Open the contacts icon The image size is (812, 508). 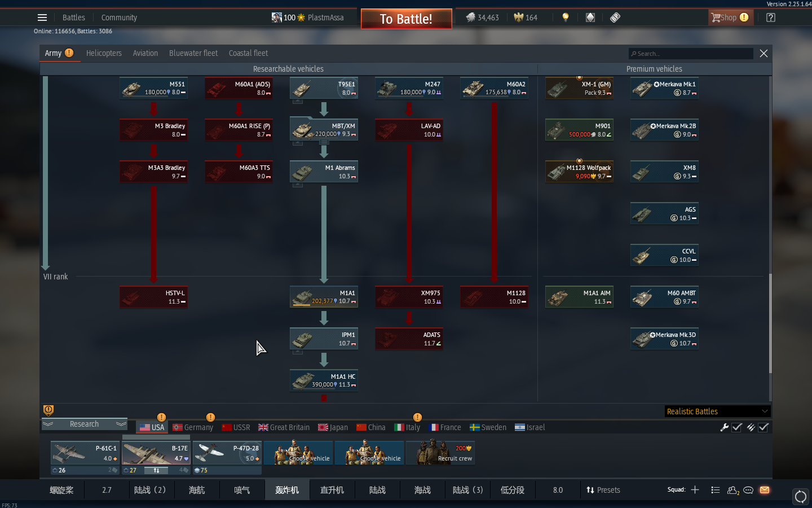click(x=733, y=490)
